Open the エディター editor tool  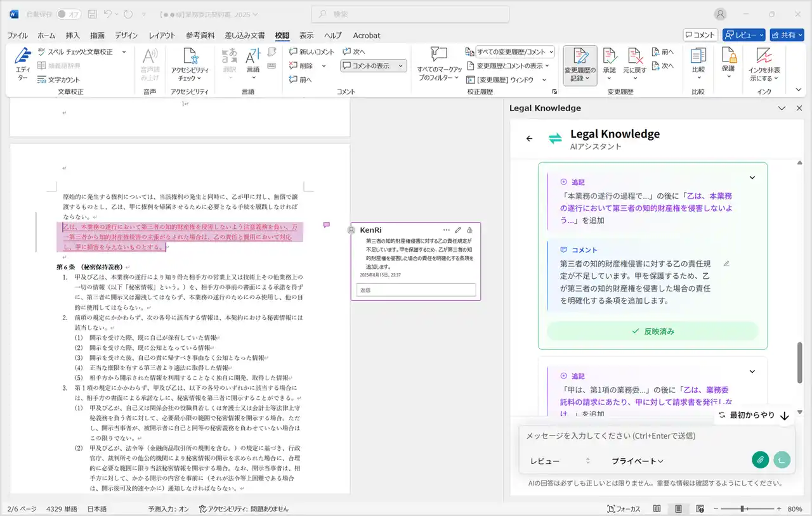point(23,63)
